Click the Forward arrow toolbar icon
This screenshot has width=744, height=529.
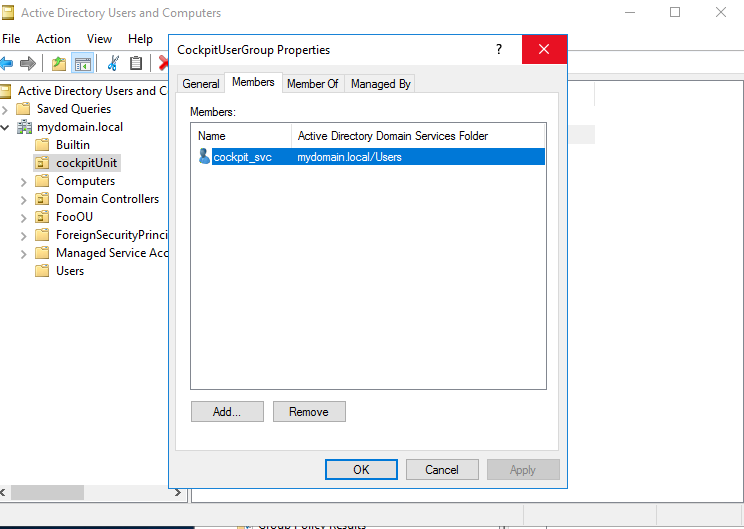[x=28, y=63]
